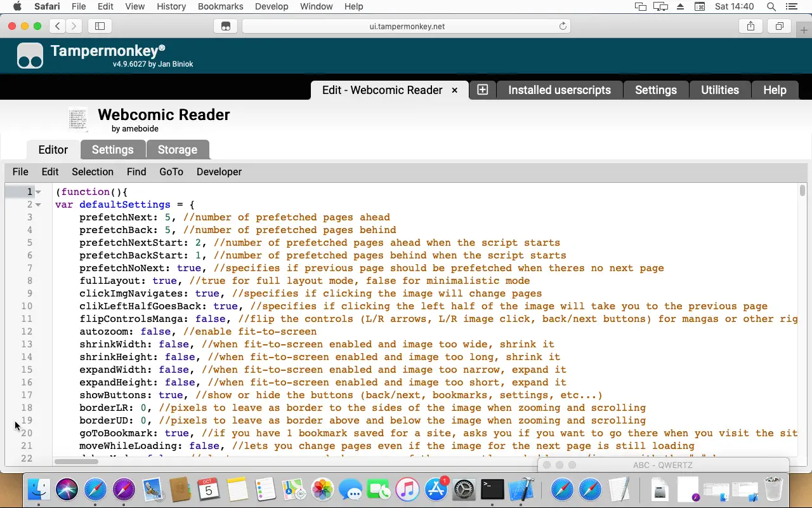Screen dimensions: 812x508
Task: Close the Edit - Webcomic Reader tab
Action: coord(454,90)
